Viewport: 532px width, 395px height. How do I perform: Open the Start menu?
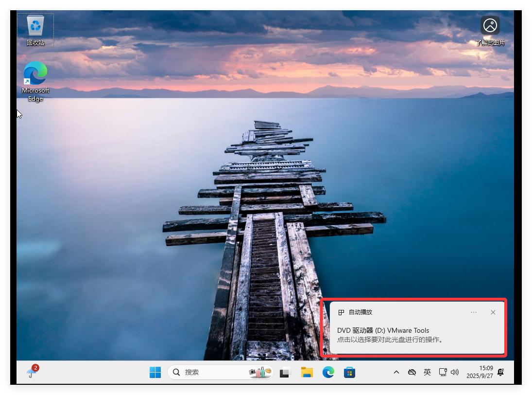155,372
